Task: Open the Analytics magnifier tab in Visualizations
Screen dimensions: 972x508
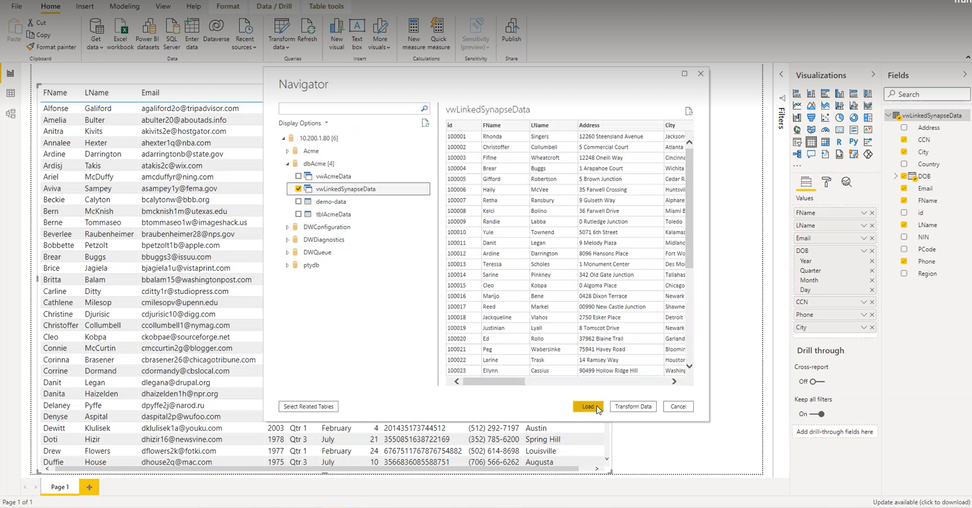Action: 846,182
